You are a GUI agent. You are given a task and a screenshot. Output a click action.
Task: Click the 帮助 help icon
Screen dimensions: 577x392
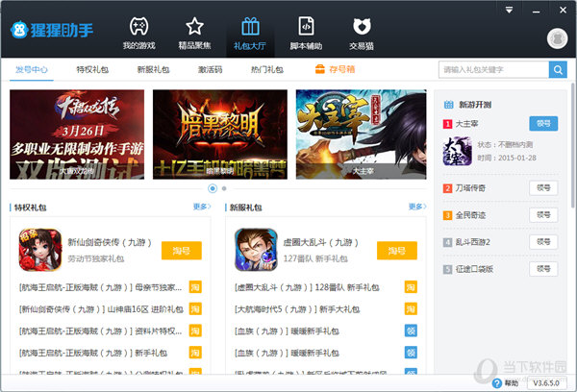[x=497, y=383]
